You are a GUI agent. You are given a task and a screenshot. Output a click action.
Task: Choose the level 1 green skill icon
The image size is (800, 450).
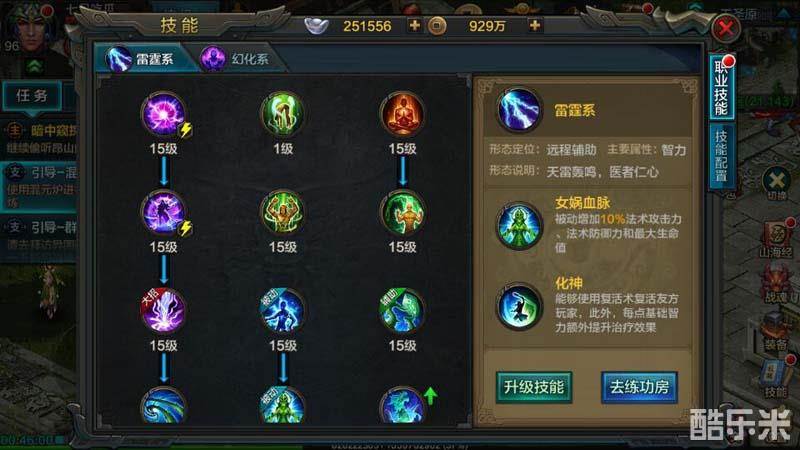click(x=282, y=114)
